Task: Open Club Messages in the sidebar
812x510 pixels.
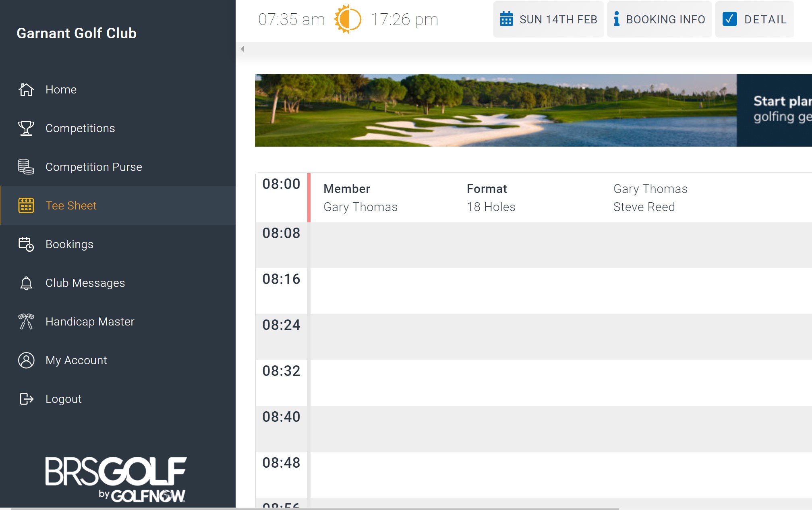Action: coord(118,283)
